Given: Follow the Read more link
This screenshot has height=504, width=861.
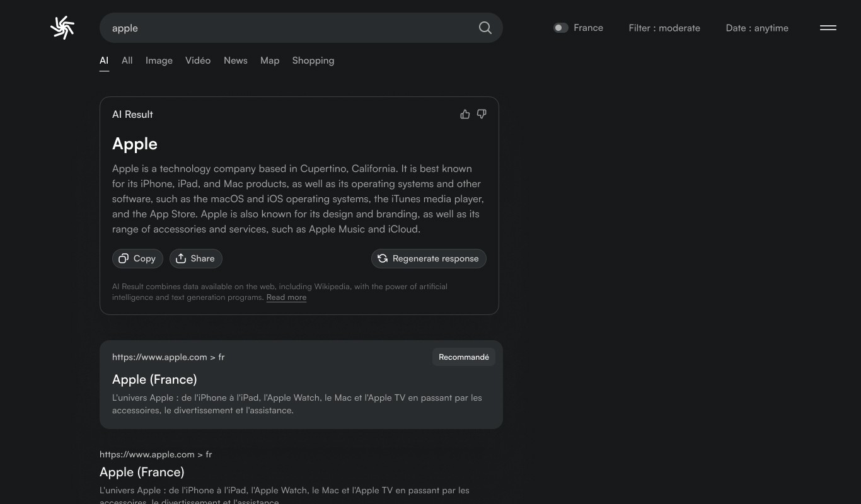Looking at the screenshot, I should 286,297.
